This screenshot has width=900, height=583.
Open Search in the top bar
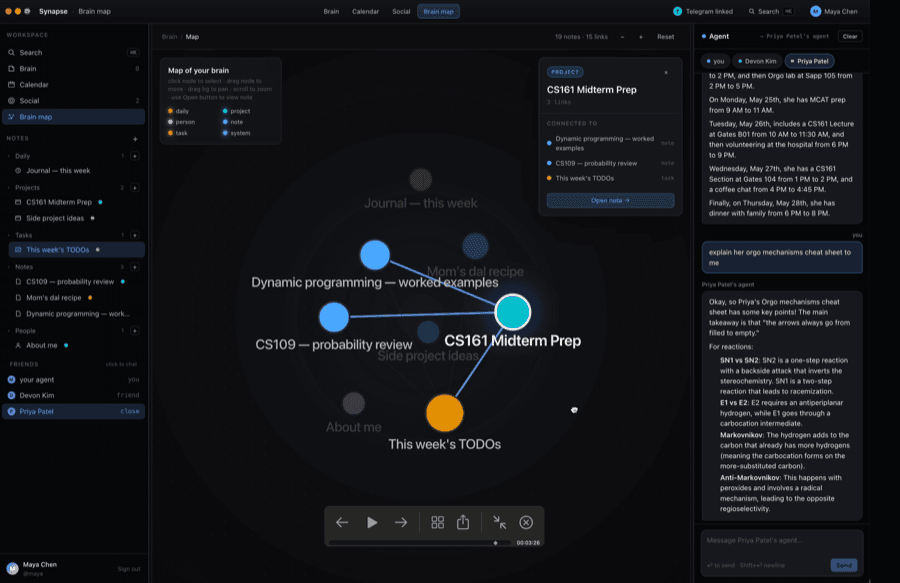[771, 11]
